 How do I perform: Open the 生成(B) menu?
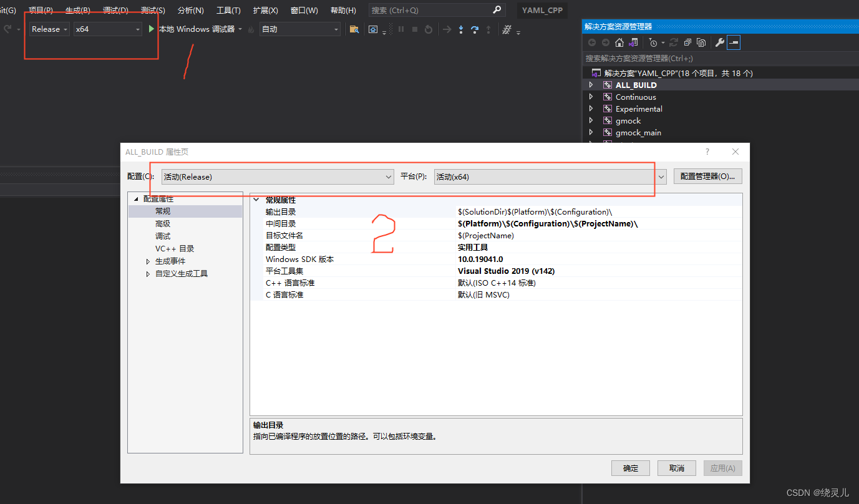[x=77, y=10]
